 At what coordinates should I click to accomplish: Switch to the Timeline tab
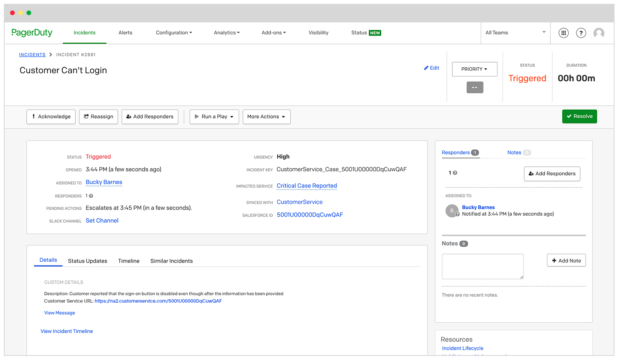[129, 261]
